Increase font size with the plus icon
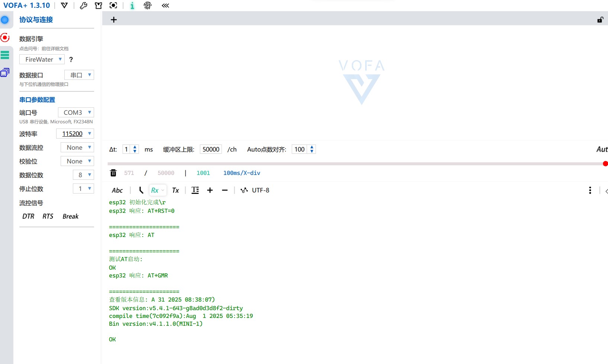The image size is (608, 364). click(210, 190)
